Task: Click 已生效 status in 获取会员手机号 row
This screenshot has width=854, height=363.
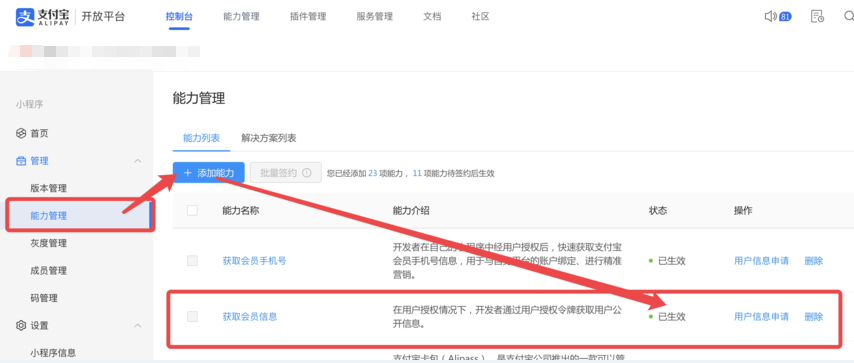Action: pyautogui.click(x=672, y=261)
